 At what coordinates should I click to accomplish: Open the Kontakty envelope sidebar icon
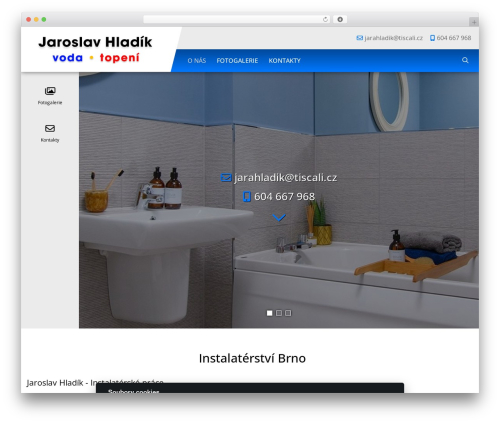(50, 128)
